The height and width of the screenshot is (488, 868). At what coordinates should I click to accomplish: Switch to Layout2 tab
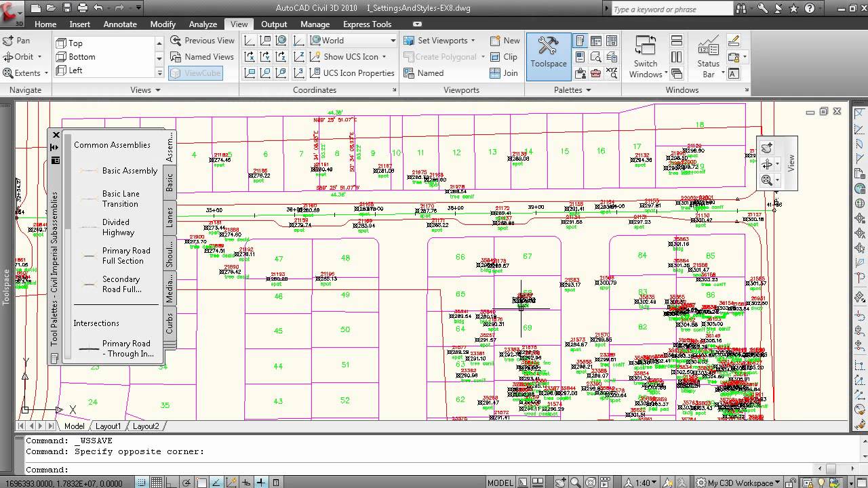[146, 426]
